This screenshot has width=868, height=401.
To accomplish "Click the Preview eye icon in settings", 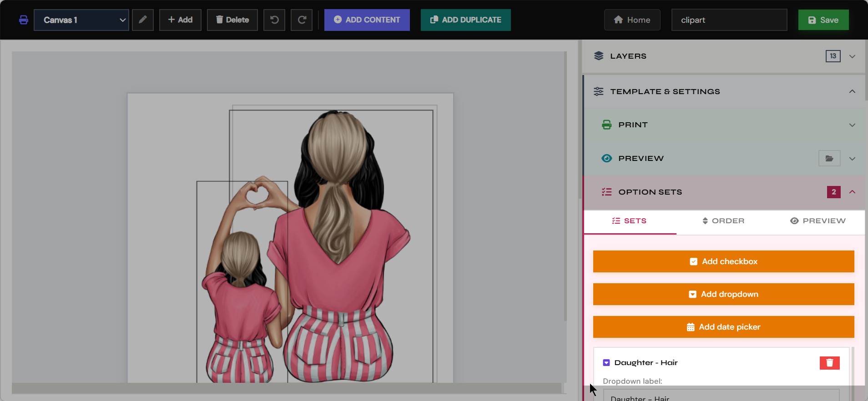I will point(607,158).
